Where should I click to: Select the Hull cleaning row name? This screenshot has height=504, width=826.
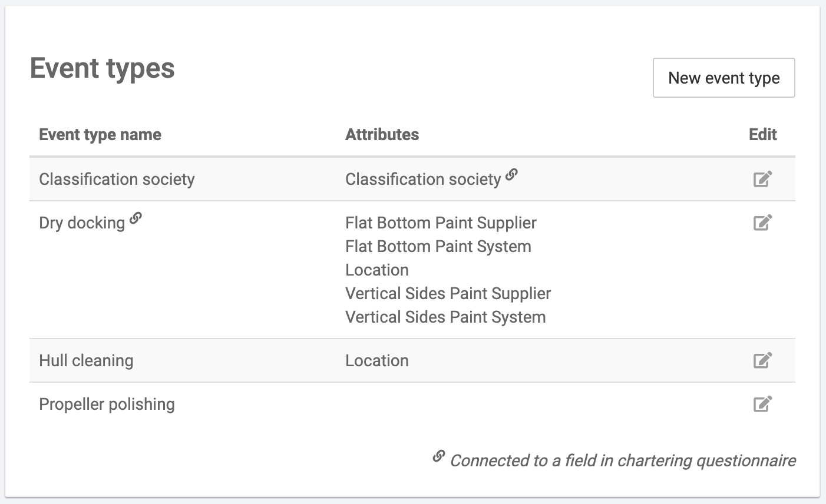tap(86, 360)
